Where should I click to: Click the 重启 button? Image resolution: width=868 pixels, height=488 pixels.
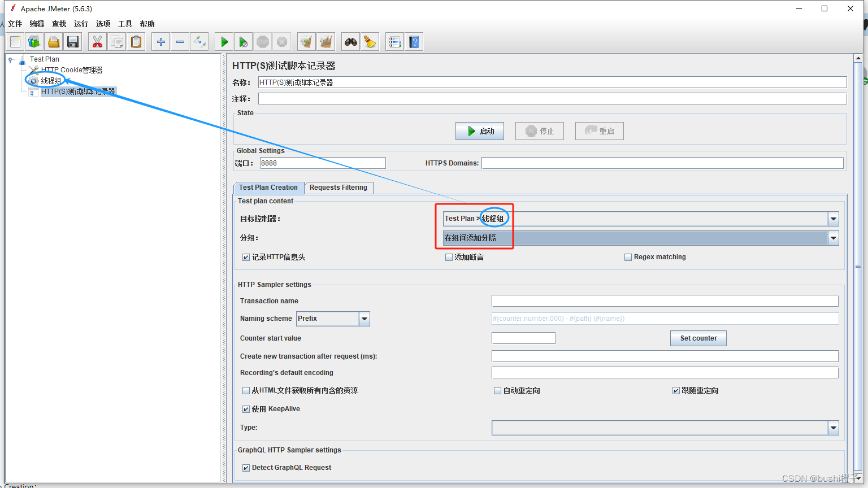600,131
